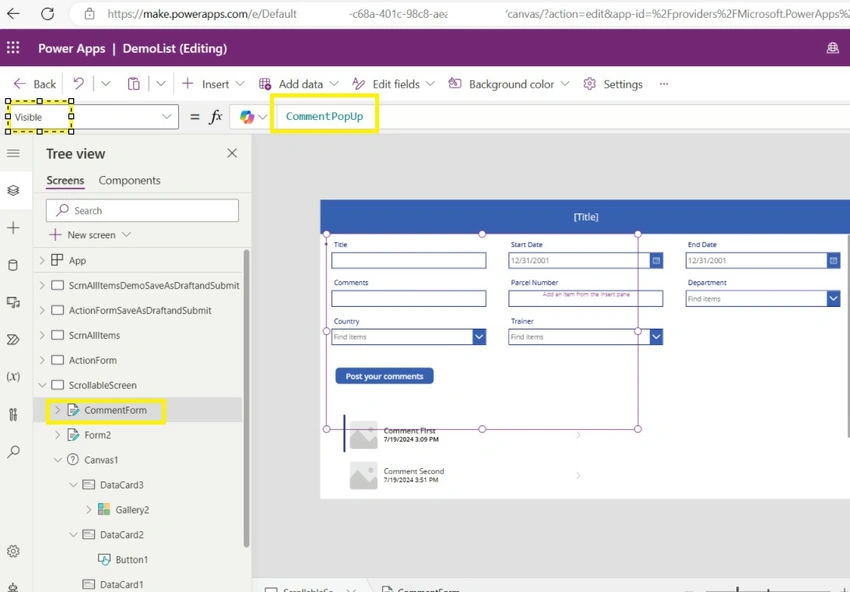Open Tree view layers icon in sidebar
Image resolution: width=850 pixels, height=592 pixels.
(14, 190)
